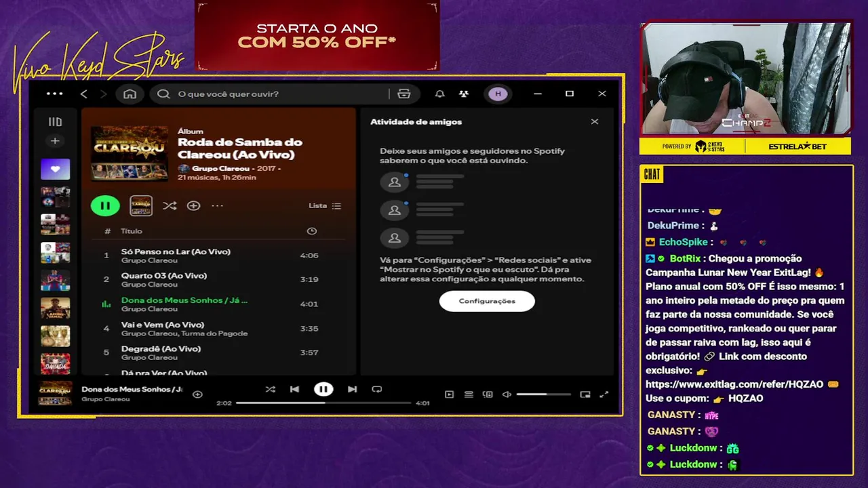Open the playback queue
This screenshot has height=488, width=868.
pos(469,394)
